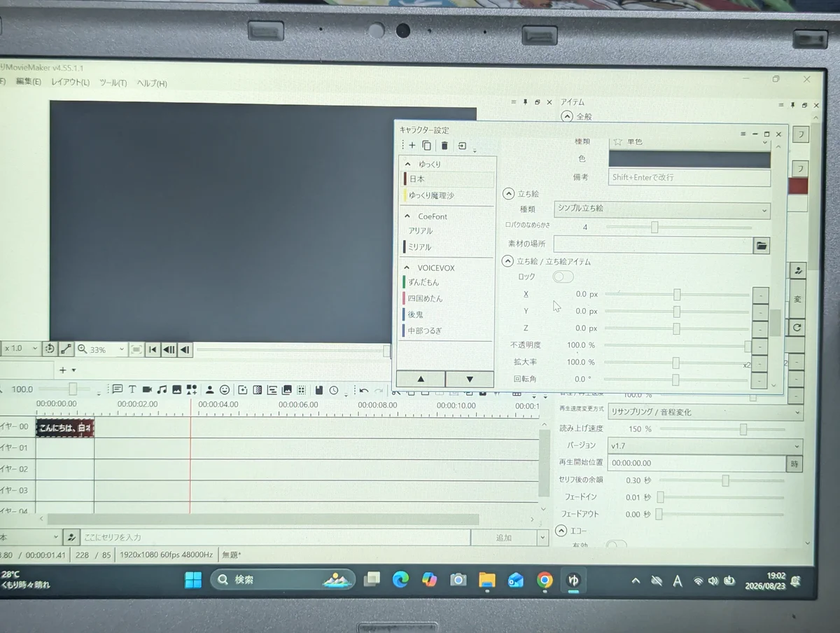Click the refresh icon on right edge

point(797,327)
